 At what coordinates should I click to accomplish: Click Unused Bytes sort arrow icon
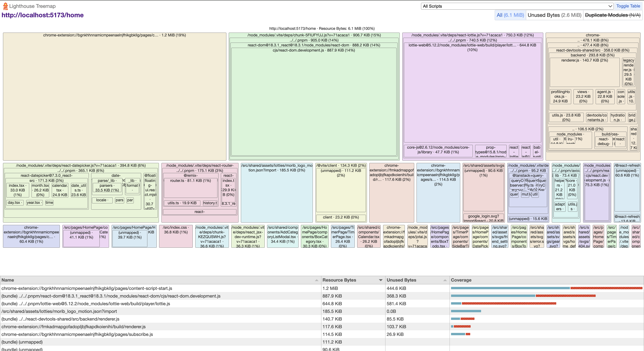coord(445,280)
